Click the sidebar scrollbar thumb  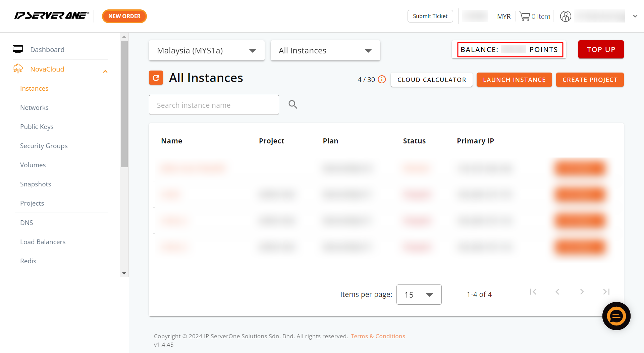[124, 104]
